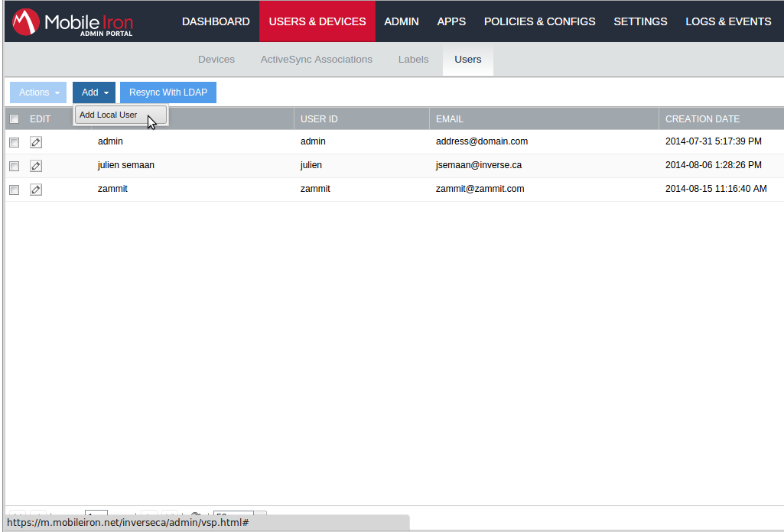Click the MobileIron logo

pos(73,22)
